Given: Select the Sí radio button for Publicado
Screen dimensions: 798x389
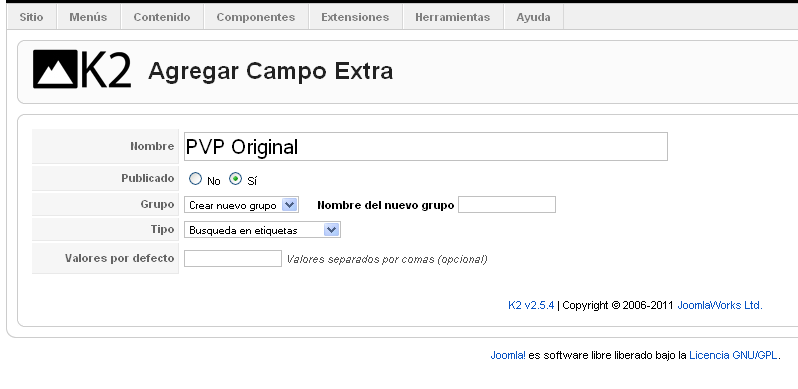Looking at the screenshot, I should [235, 179].
